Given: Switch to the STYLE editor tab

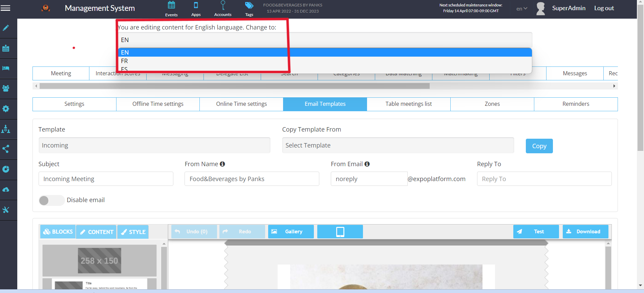Looking at the screenshot, I should 133,232.
